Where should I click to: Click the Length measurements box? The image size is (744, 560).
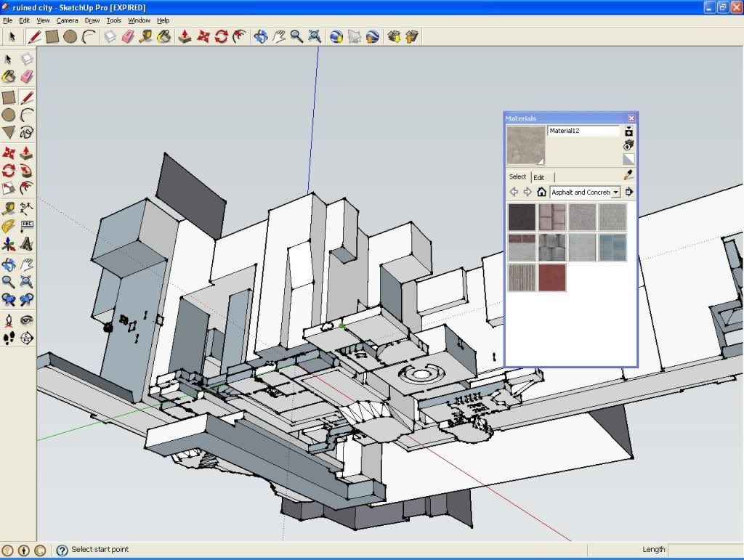click(705, 550)
